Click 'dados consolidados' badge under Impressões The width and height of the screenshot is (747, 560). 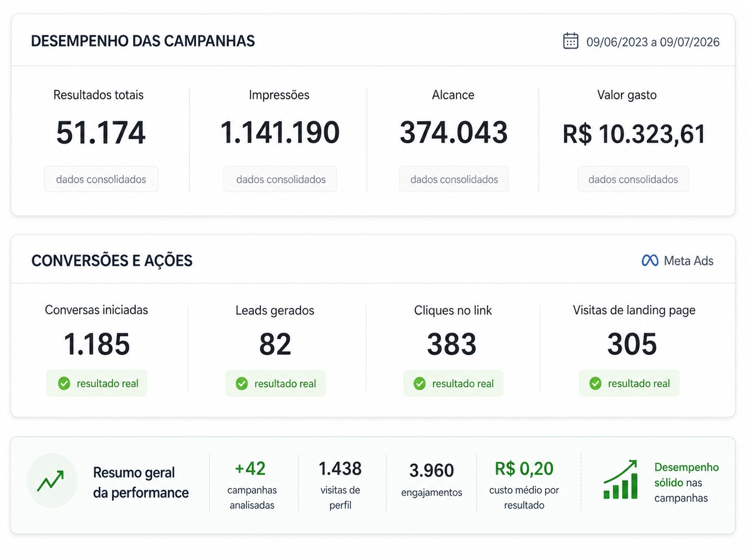280,179
